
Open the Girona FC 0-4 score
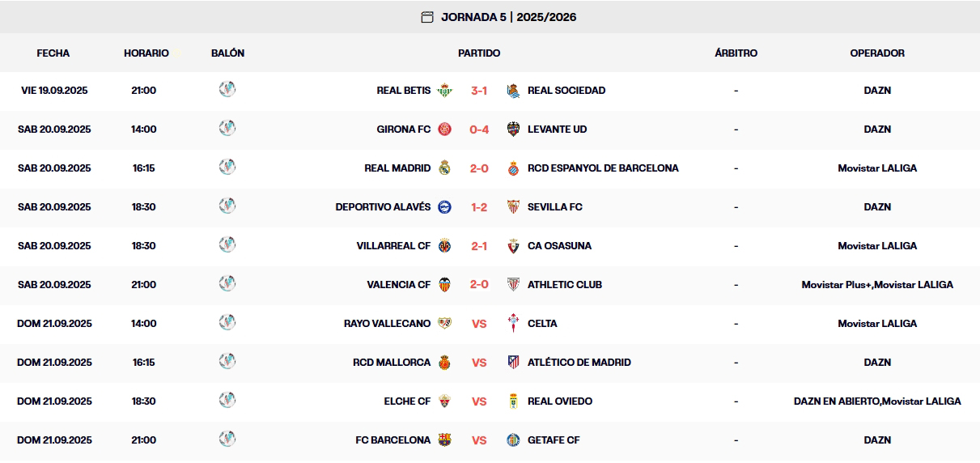(479, 130)
